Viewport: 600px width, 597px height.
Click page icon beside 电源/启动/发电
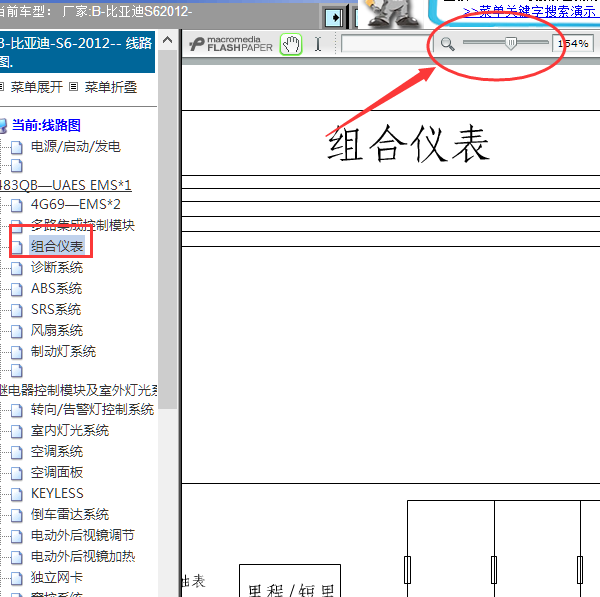pyautogui.click(x=16, y=148)
